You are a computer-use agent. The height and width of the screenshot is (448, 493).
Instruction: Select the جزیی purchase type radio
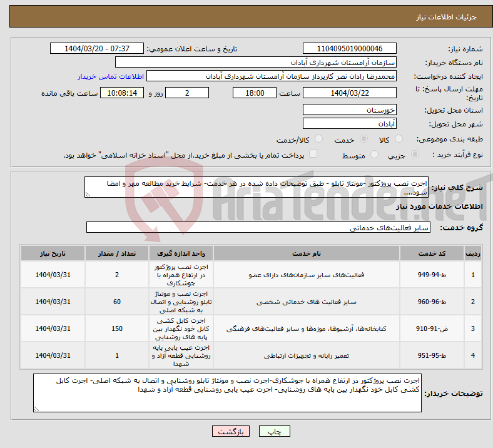(x=415, y=154)
